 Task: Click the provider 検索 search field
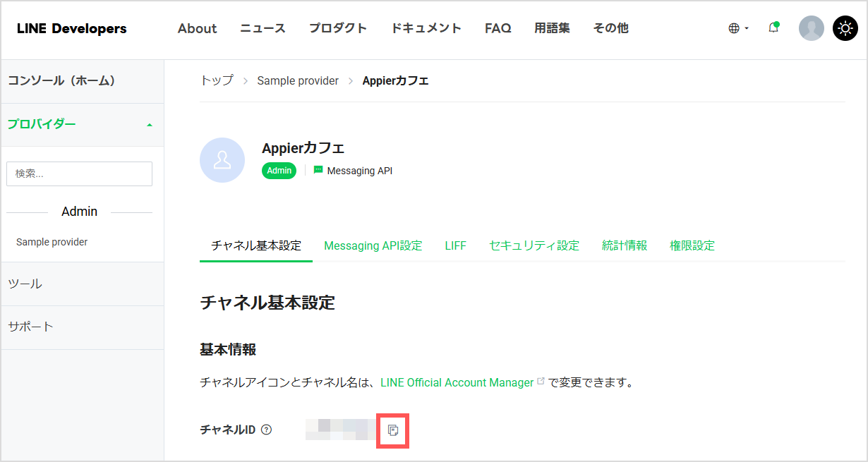(79, 174)
